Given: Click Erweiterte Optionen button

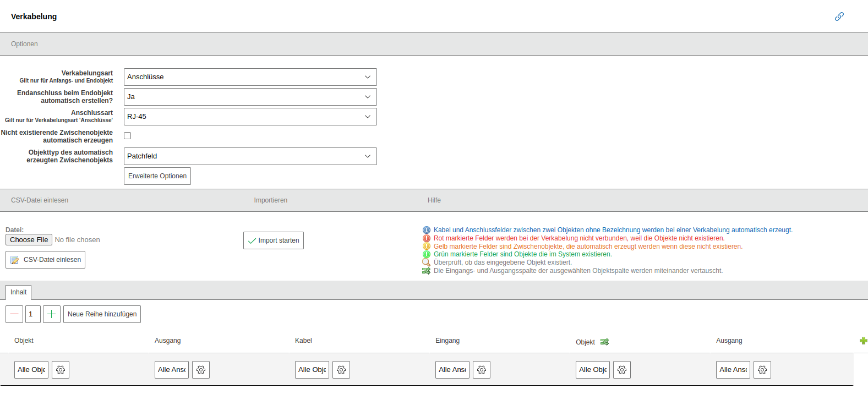Looking at the screenshot, I should tap(157, 176).
